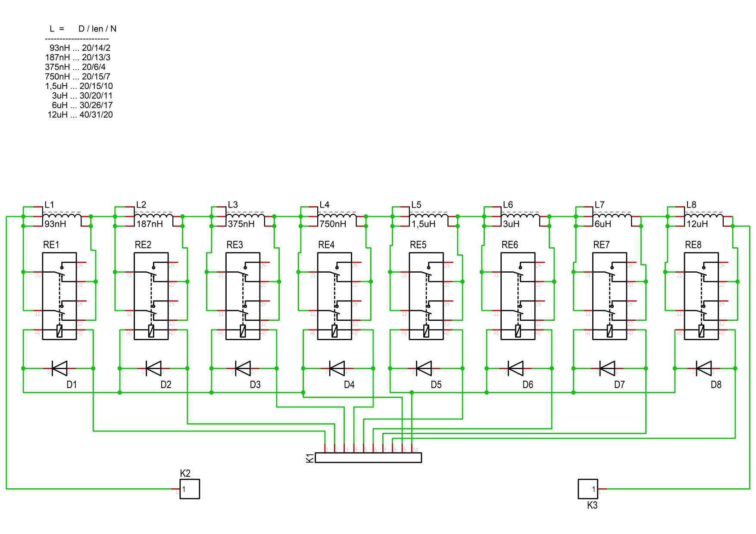The width and height of the screenshot is (756, 534).
Task: Click the diode symbol D6
Action: pos(515,369)
